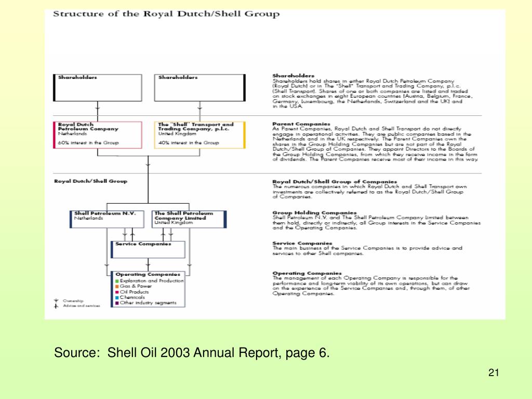This screenshot has width=532, height=399.
Task: Click the Advice and services arrow legend icon
Action: [56, 306]
